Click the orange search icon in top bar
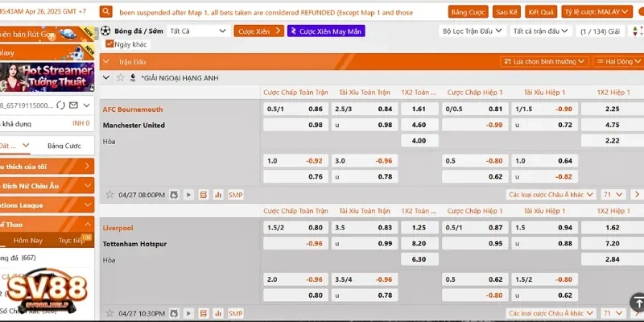Image resolution: width=644 pixels, height=322 pixels. tap(106, 13)
